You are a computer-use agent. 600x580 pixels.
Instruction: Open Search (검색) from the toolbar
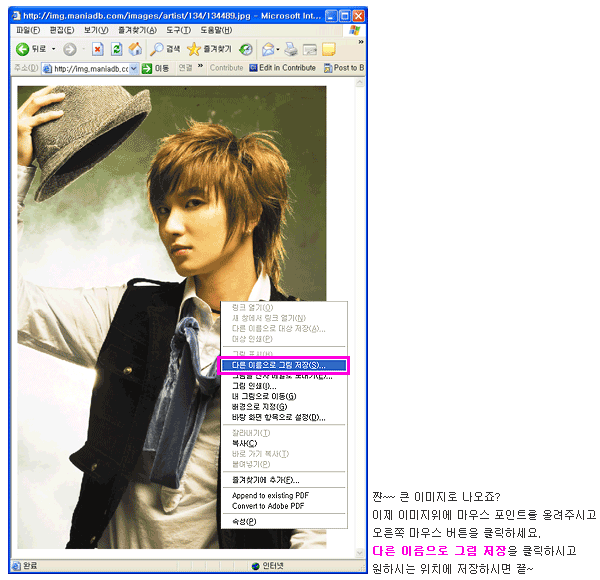pyautogui.click(x=165, y=49)
